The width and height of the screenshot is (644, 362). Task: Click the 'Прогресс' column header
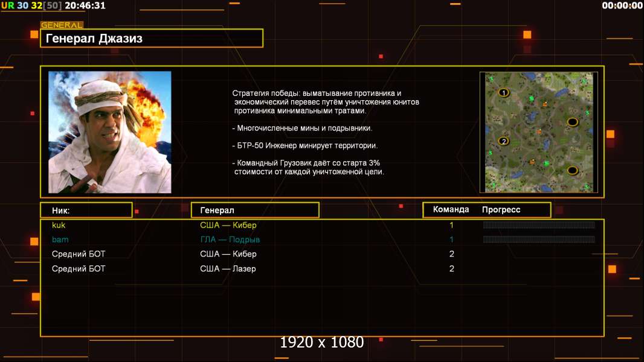501,210
